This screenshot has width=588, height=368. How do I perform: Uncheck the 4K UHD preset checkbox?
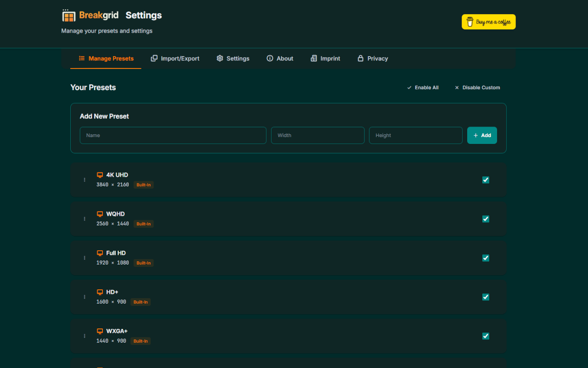[486, 180]
